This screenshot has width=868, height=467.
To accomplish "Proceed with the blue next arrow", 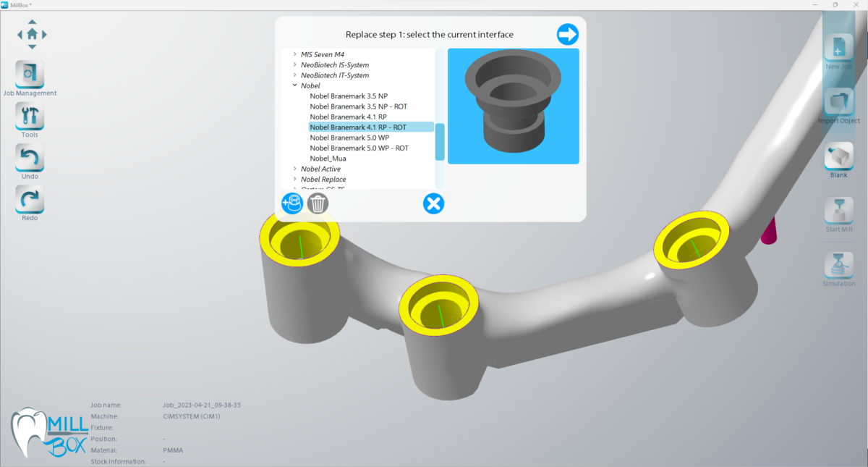I will pos(568,34).
